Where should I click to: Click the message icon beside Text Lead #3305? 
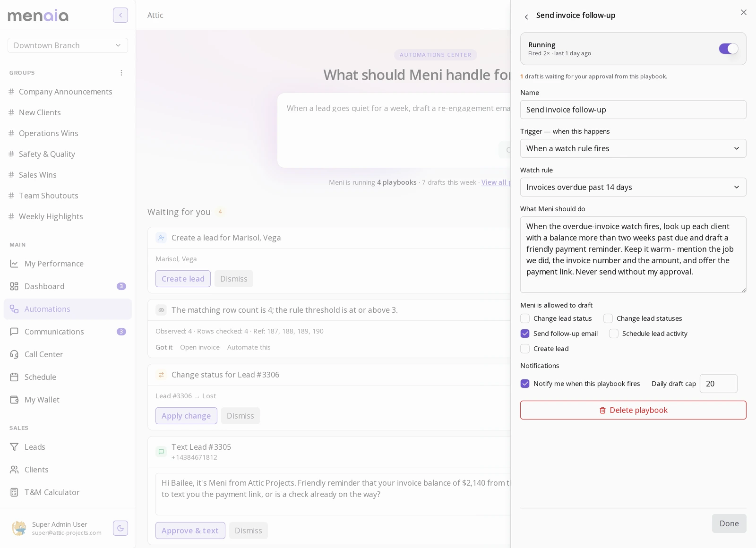(x=161, y=452)
